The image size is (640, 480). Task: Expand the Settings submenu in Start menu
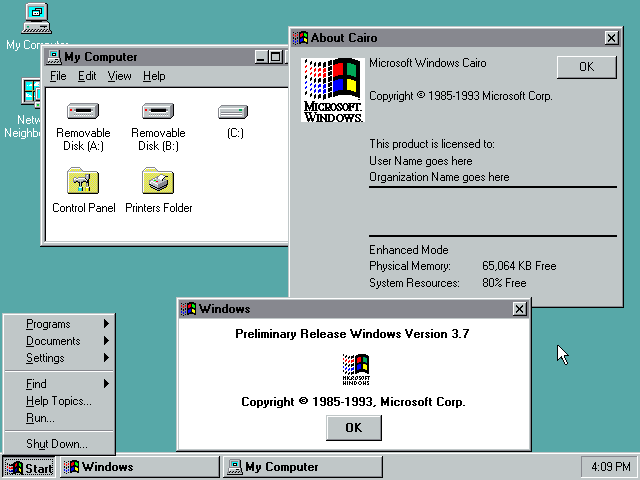(60, 358)
